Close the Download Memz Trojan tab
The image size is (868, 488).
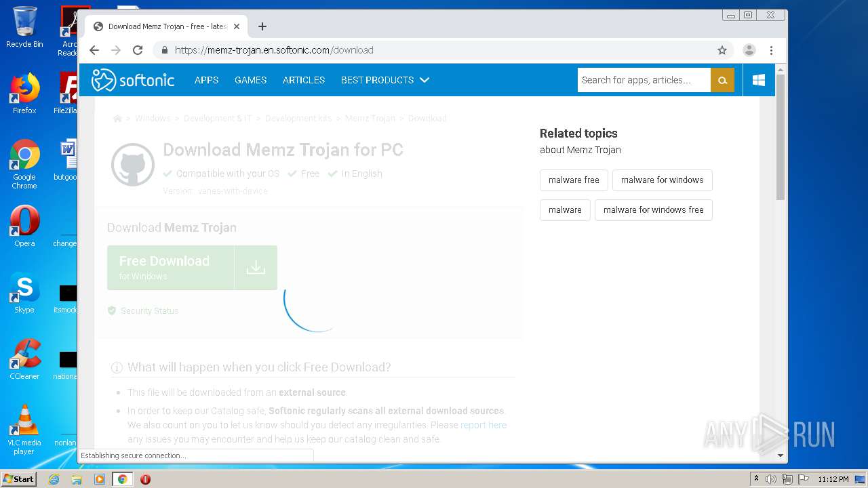click(x=237, y=26)
